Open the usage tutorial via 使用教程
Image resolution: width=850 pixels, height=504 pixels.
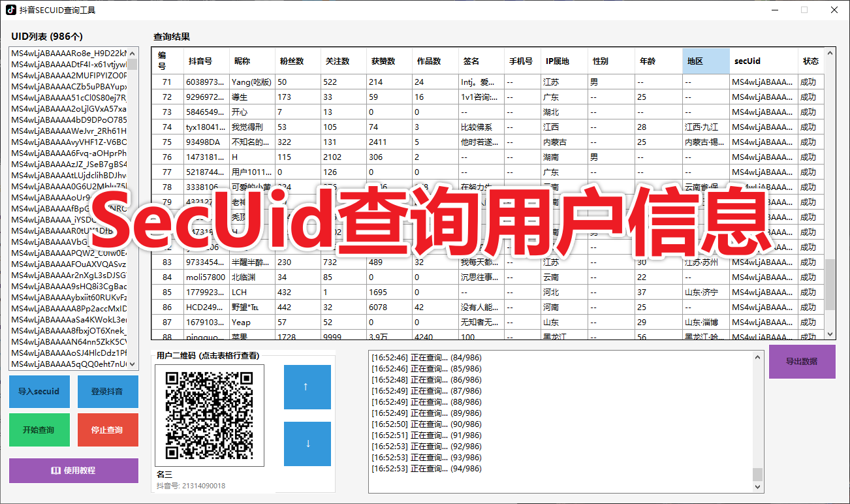pyautogui.click(x=73, y=471)
